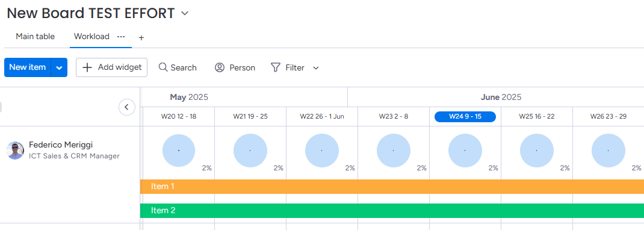Select the Workload tab

point(91,37)
